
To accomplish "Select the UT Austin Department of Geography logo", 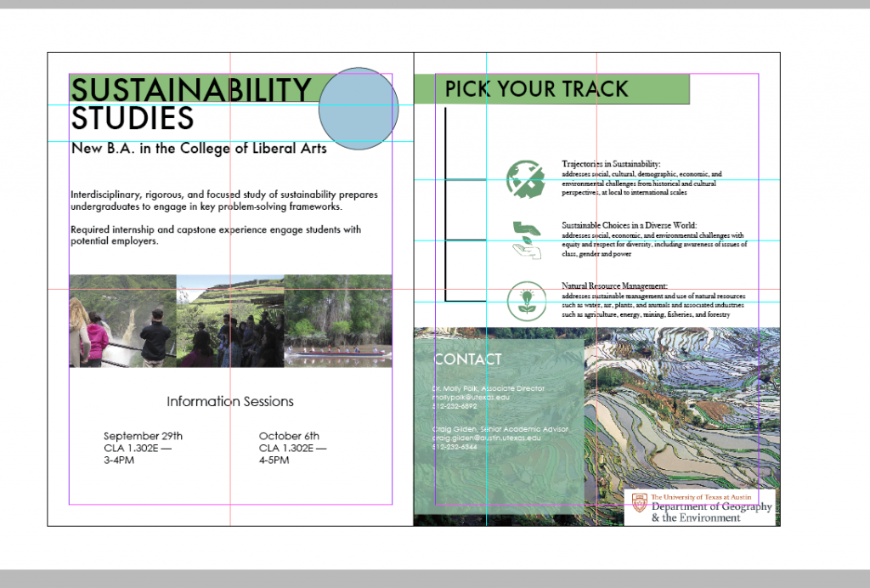I will (701, 507).
